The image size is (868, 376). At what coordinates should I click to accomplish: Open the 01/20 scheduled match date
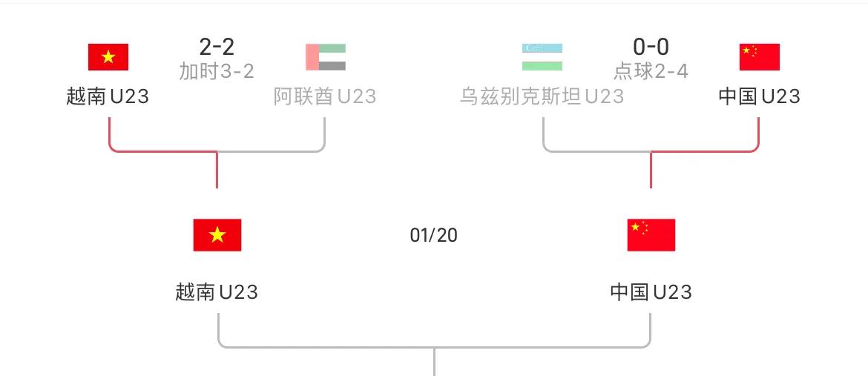coord(434,235)
